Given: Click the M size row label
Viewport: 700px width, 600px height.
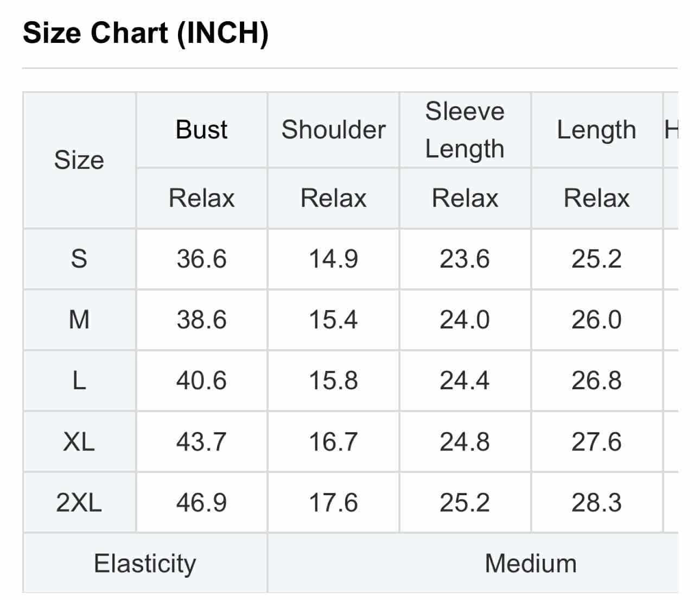Looking at the screenshot, I should click(x=79, y=319).
